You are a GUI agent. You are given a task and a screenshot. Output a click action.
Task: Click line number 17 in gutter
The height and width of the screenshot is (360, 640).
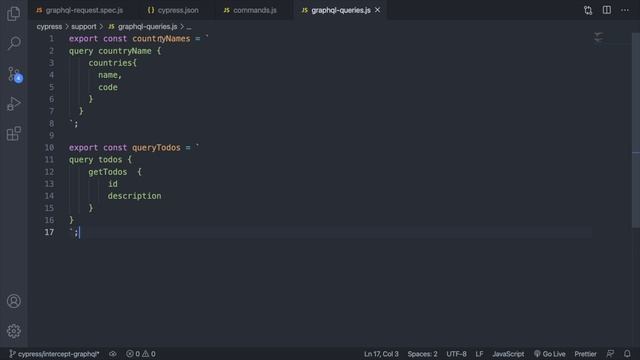pos(49,232)
